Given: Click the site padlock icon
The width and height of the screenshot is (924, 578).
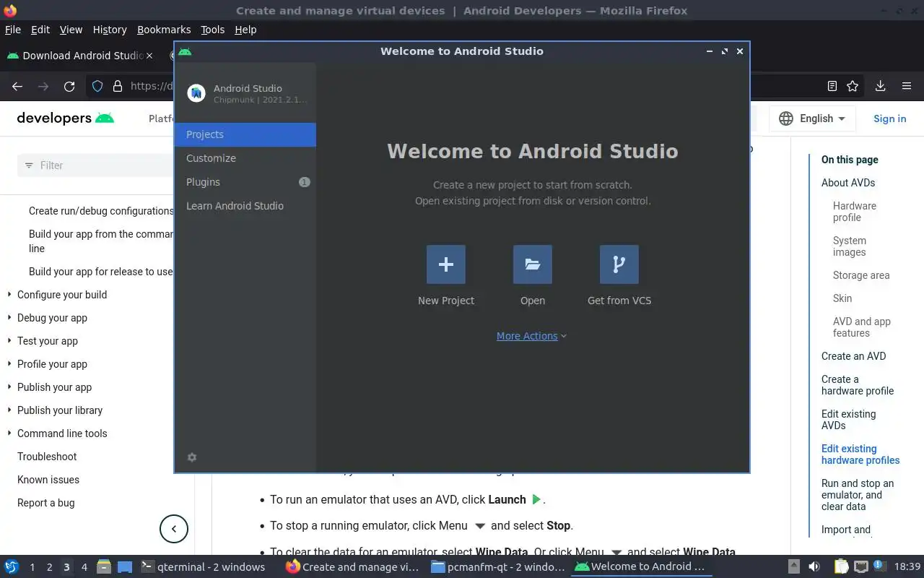Looking at the screenshot, I should (118, 86).
